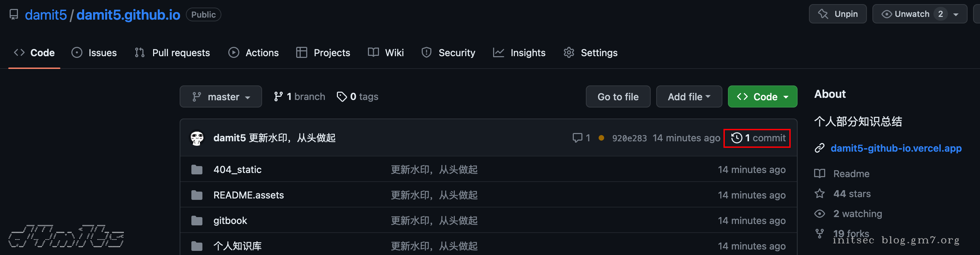980x255 pixels.
Task: Open the master branch selector
Action: [221, 96]
